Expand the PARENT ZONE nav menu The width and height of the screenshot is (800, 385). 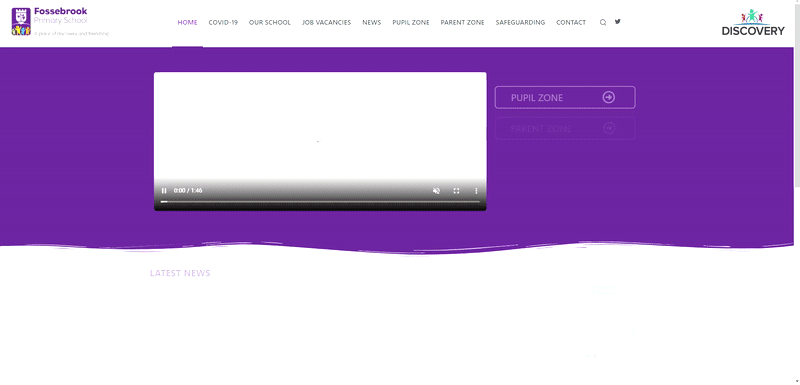click(x=462, y=22)
